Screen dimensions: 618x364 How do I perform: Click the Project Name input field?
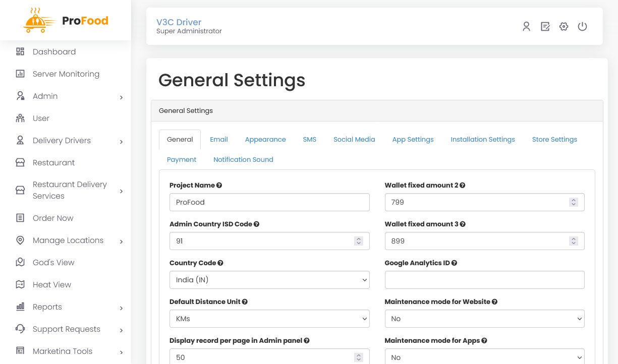[269, 203]
